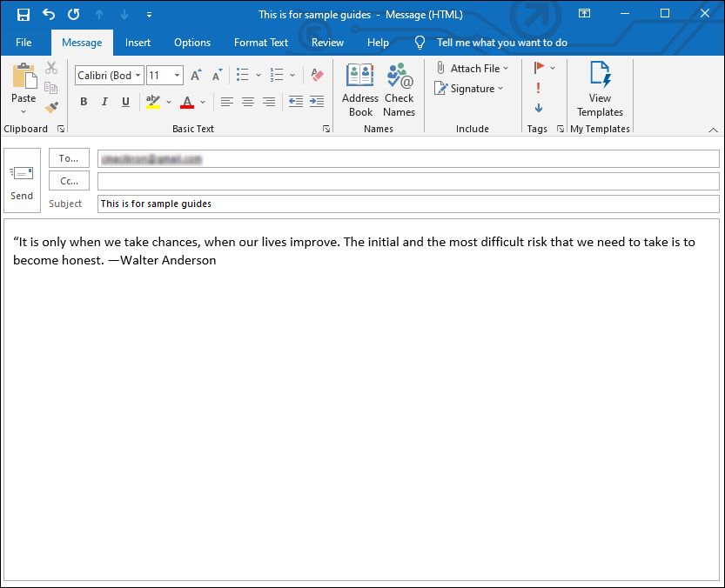Open the Format Text tab
Image resolution: width=725 pixels, height=588 pixels.
pos(261,43)
